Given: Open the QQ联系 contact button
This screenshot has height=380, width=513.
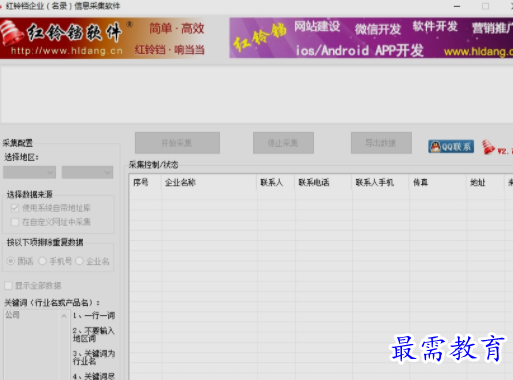Looking at the screenshot, I should (451, 147).
